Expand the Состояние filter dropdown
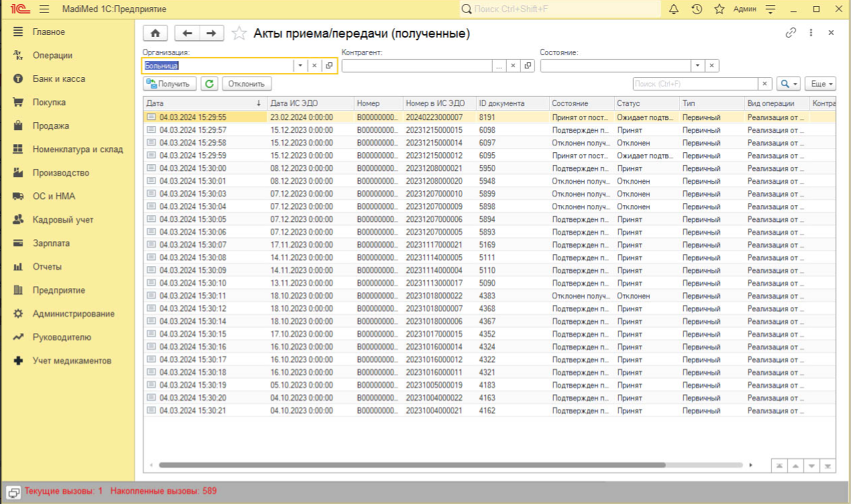851x504 pixels. 697,66
